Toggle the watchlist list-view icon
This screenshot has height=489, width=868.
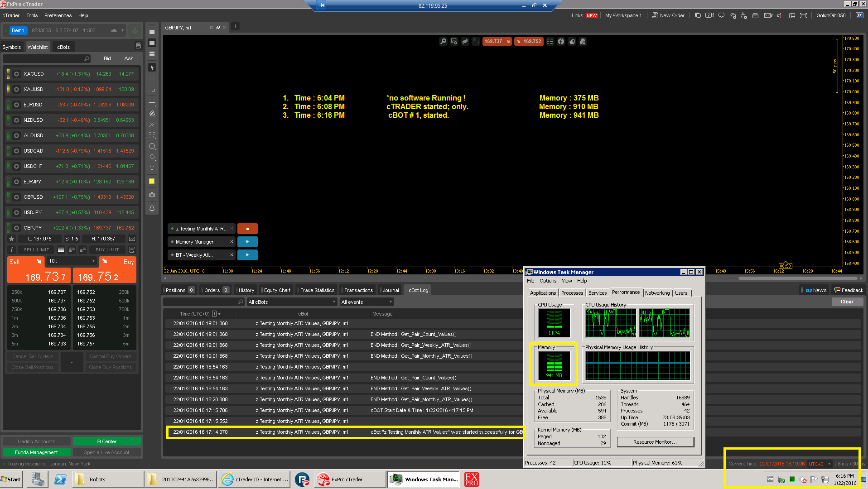(139, 46)
